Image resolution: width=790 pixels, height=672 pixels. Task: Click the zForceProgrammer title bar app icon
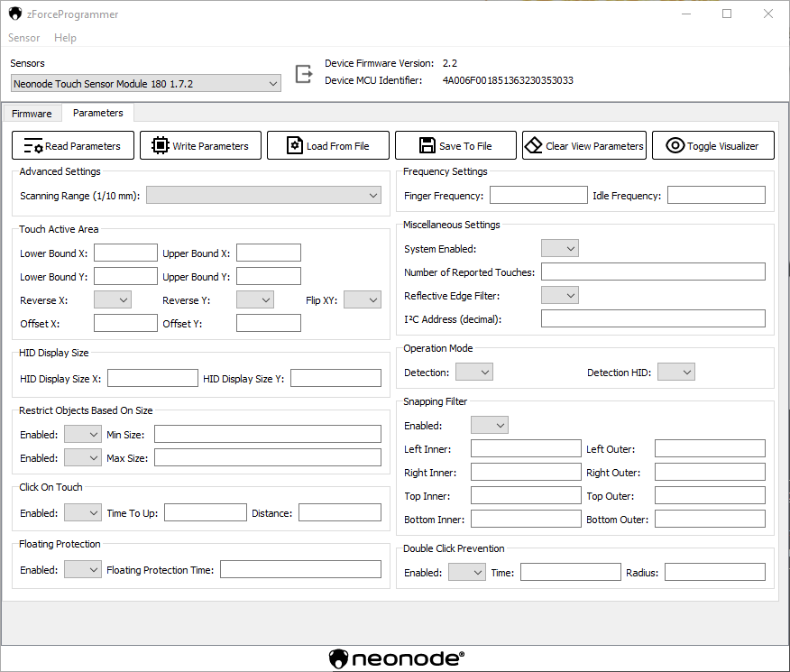click(x=15, y=14)
